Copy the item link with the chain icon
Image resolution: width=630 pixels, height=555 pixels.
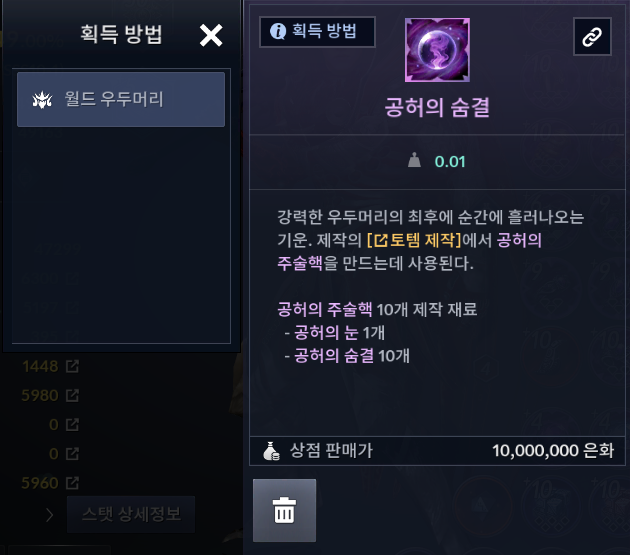coord(592,37)
